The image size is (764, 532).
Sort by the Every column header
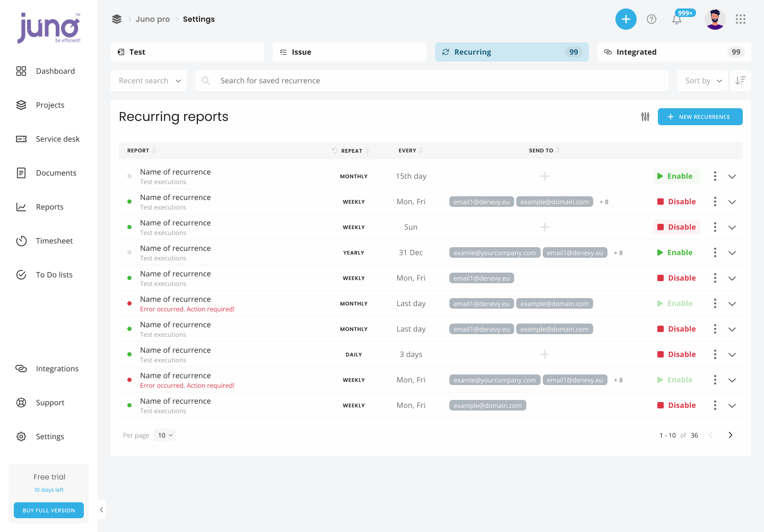pos(411,151)
